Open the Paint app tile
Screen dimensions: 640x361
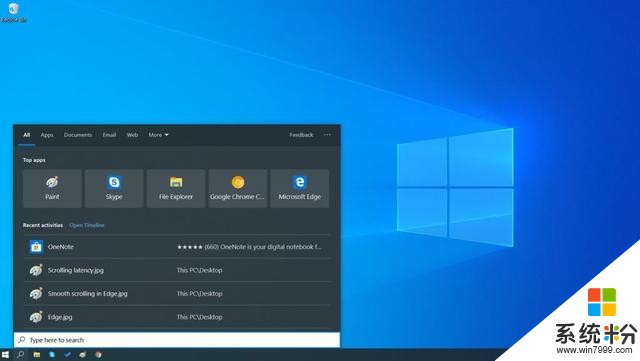(x=52, y=189)
